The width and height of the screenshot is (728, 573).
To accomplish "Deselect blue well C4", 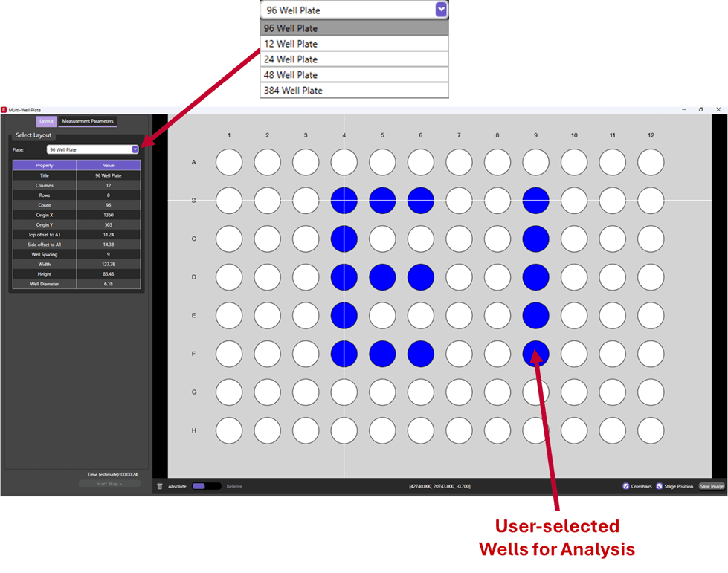I will tap(344, 239).
